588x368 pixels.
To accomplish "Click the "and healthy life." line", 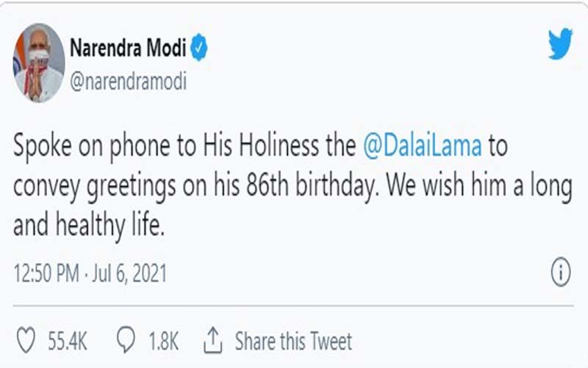I will [x=89, y=225].
